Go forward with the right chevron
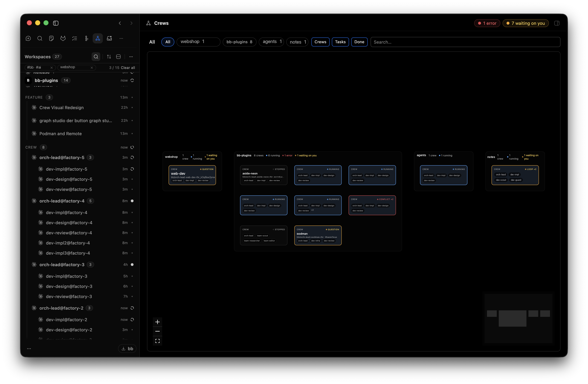Screen dimensions: 588x384 coord(131,23)
